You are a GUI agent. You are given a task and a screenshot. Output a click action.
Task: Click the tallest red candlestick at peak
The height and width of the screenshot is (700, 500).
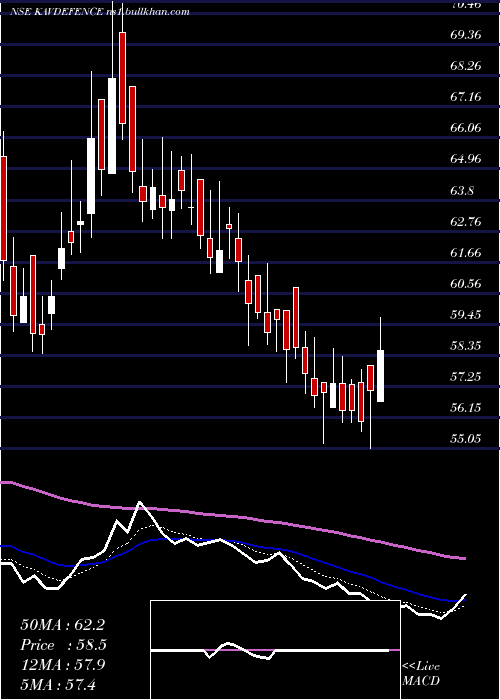pyautogui.click(x=122, y=78)
